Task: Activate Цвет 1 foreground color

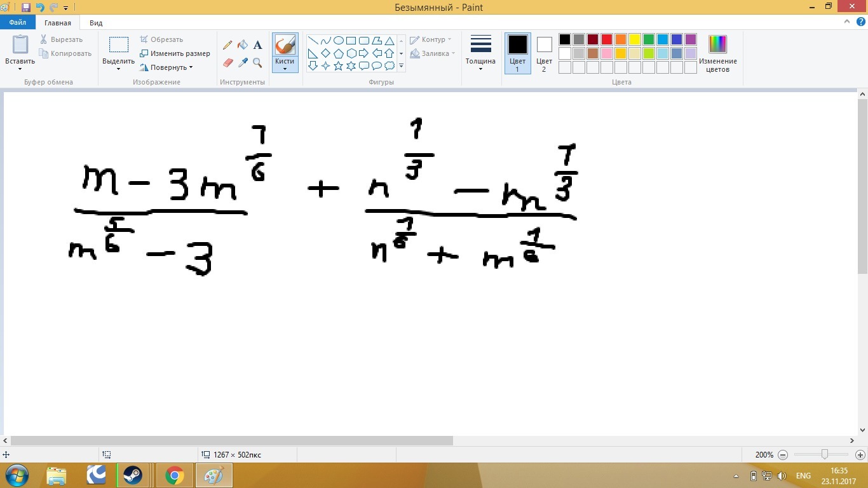Action: [517, 53]
